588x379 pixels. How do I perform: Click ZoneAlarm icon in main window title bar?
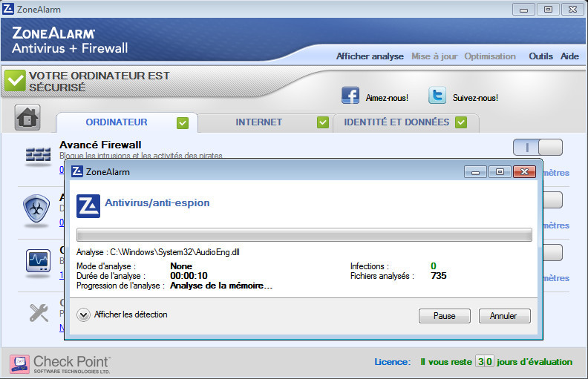[8, 9]
